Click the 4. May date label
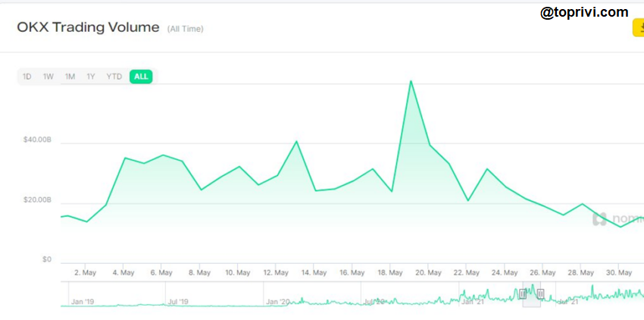644x320 pixels. point(123,273)
